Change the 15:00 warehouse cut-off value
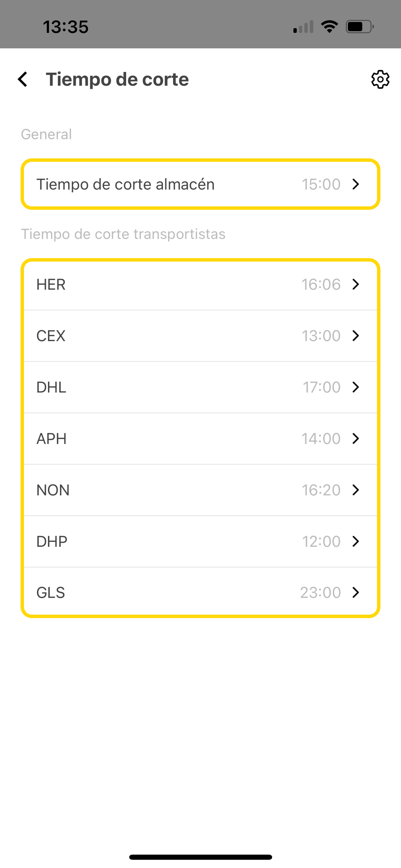This screenshot has height=868, width=401. [x=321, y=184]
